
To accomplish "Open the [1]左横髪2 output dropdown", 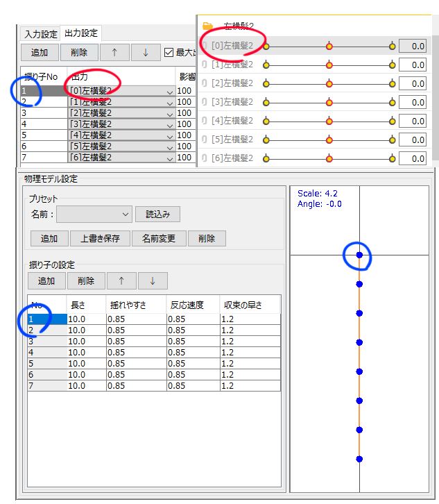I will point(121,102).
